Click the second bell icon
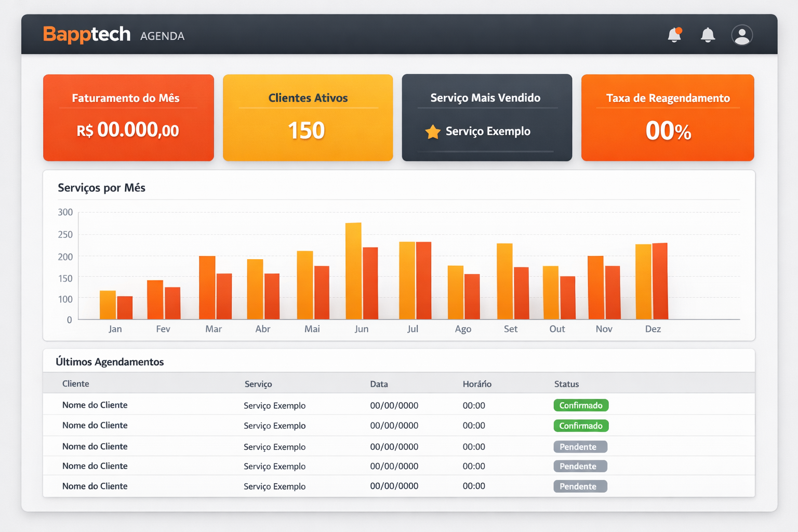 (708, 35)
